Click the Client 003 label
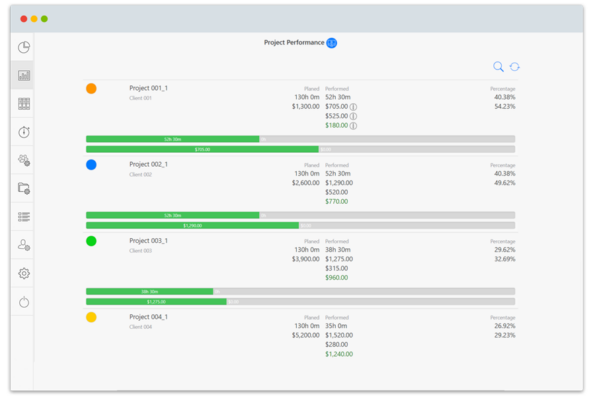595x397 pixels. [140, 250]
